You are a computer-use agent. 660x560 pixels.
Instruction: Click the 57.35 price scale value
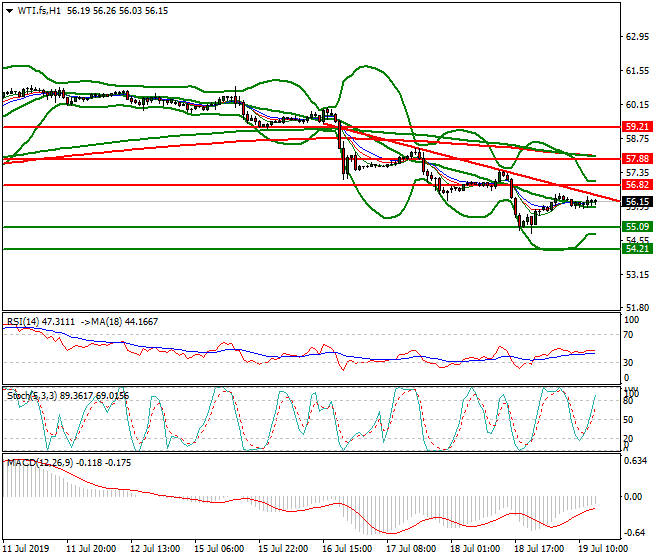637,173
